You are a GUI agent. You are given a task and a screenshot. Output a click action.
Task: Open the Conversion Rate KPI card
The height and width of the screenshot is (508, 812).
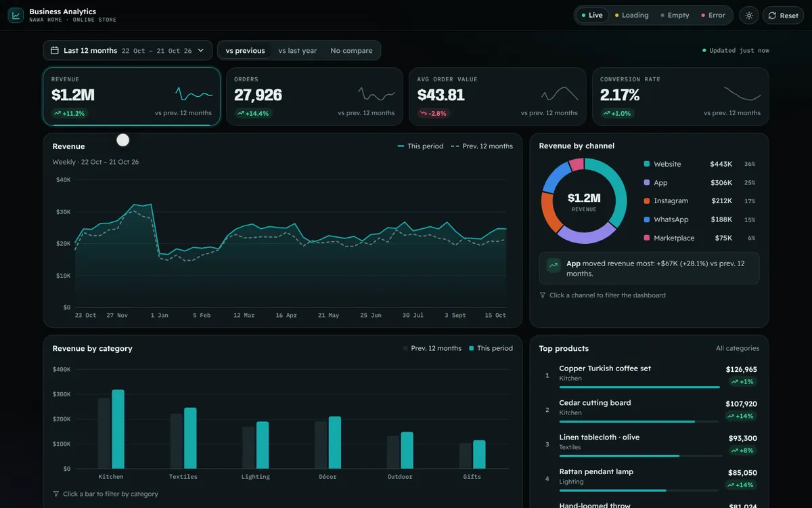click(681, 96)
